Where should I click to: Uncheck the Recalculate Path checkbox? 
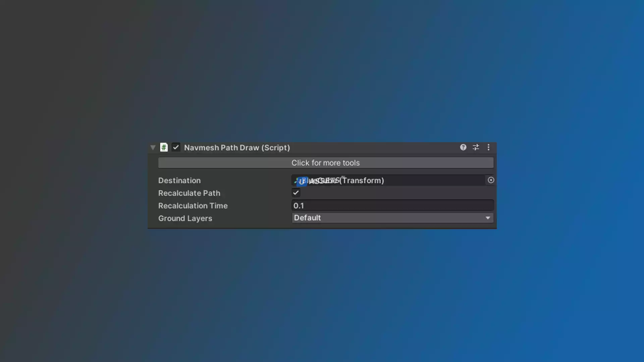pyautogui.click(x=296, y=193)
